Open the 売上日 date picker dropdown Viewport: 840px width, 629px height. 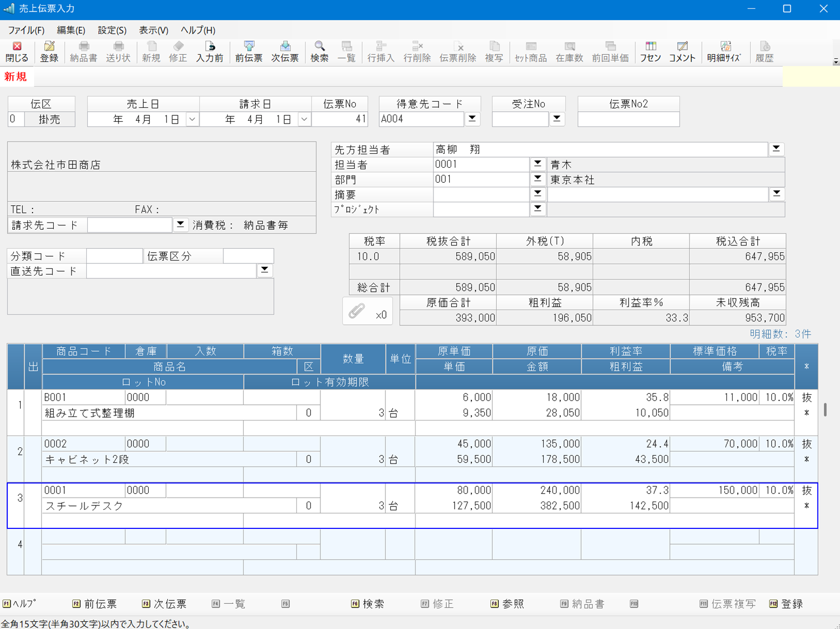click(192, 119)
